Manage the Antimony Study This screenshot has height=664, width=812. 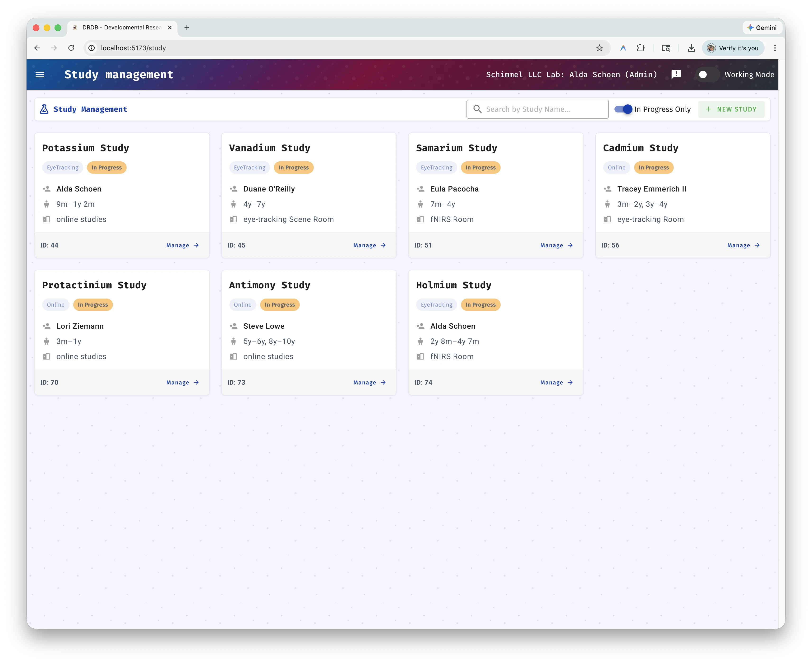(x=369, y=383)
